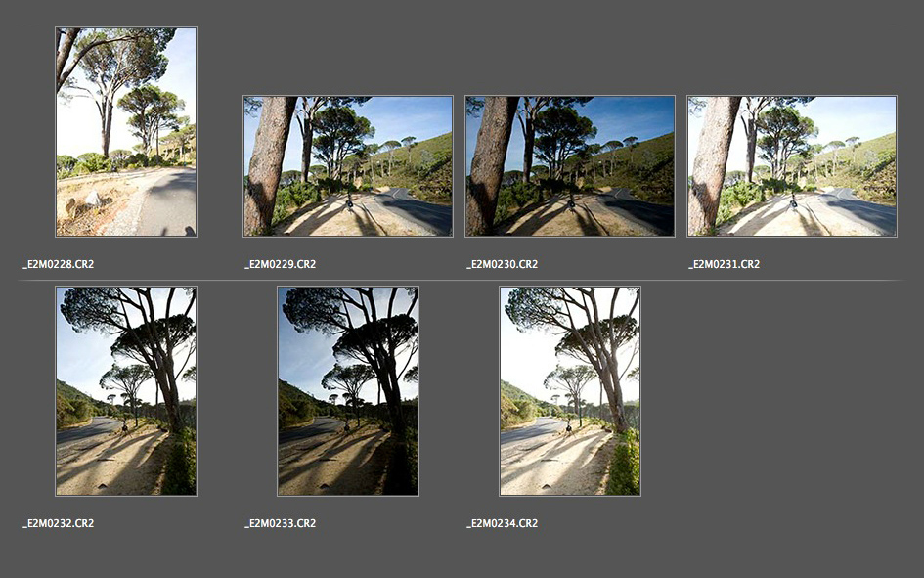Select the _E2M0229.CR2 landscape thumbnail

click(348, 166)
